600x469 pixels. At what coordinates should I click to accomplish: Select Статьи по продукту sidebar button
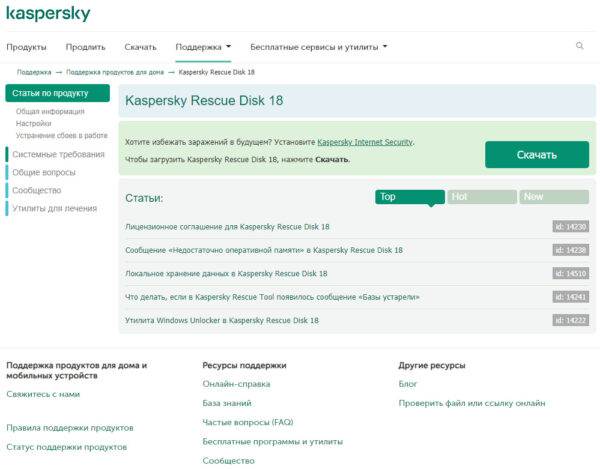pos(57,93)
